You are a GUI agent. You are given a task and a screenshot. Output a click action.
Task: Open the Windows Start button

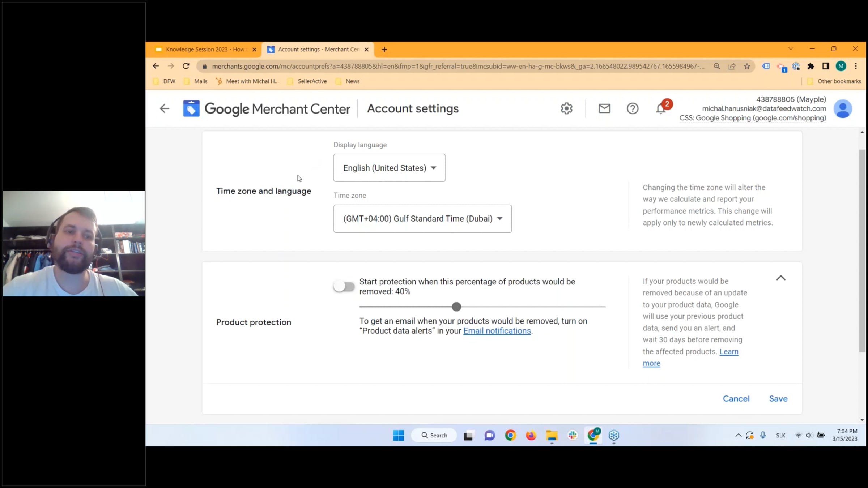(399, 435)
